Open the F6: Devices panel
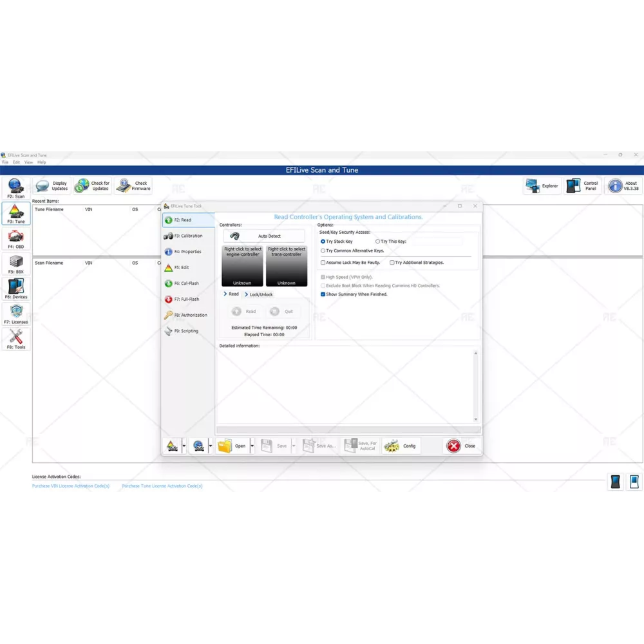Viewport: 644px width, 644px height. pyautogui.click(x=15, y=289)
